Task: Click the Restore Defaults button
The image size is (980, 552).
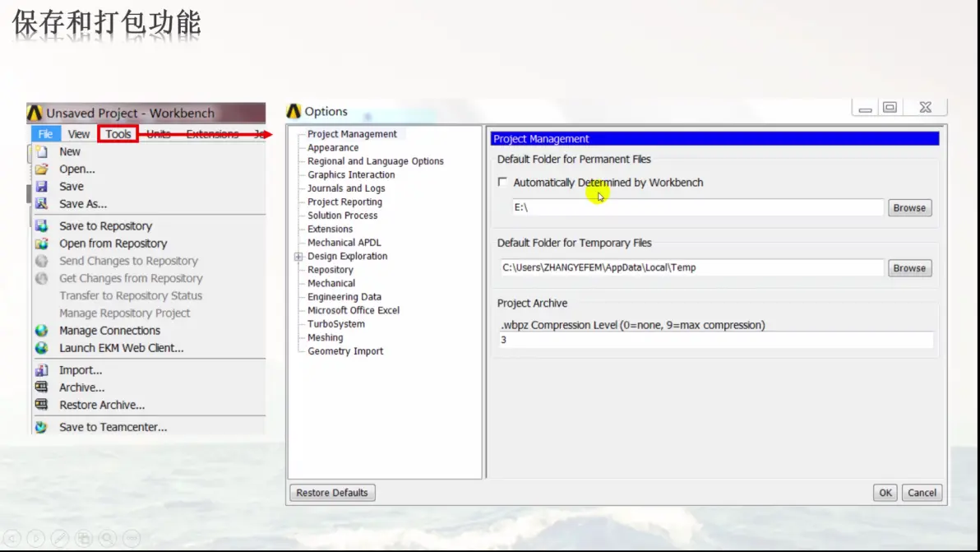Action: pos(332,493)
